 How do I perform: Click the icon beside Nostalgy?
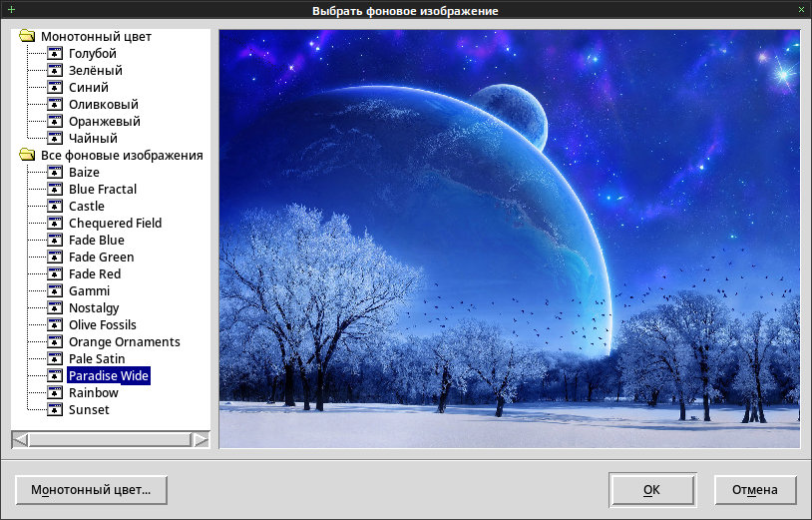point(55,307)
